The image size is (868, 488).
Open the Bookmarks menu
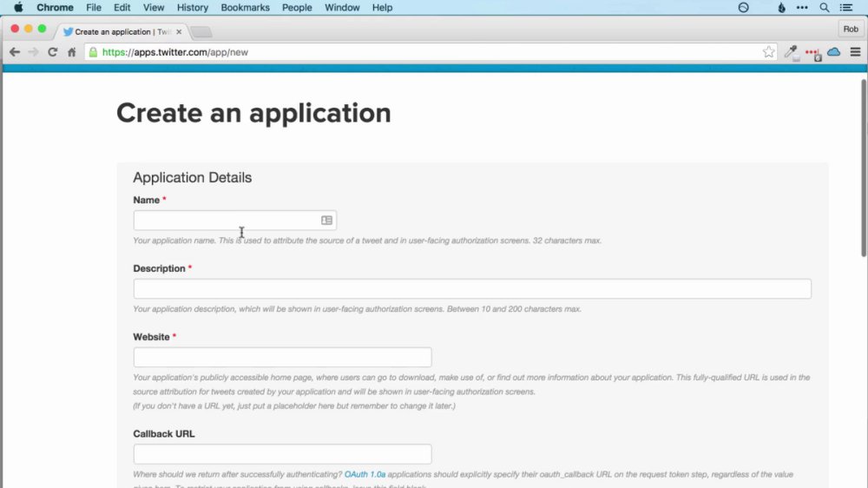(x=246, y=8)
